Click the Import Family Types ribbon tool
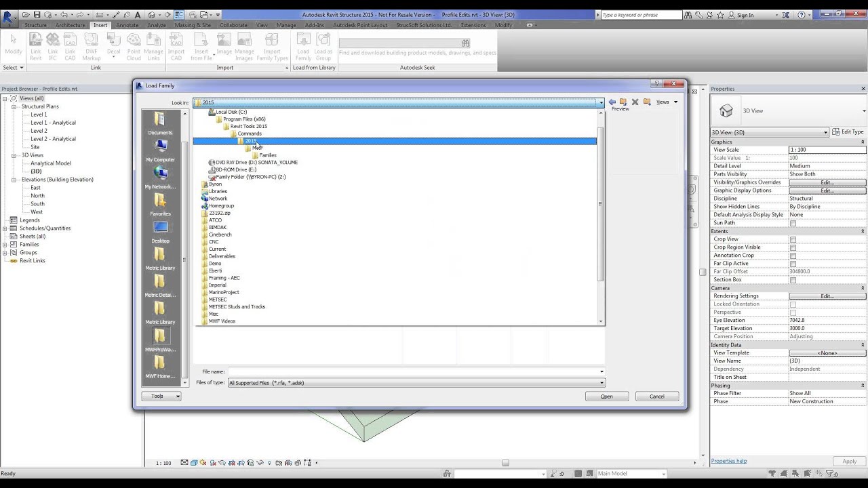The image size is (868, 488). point(272,46)
